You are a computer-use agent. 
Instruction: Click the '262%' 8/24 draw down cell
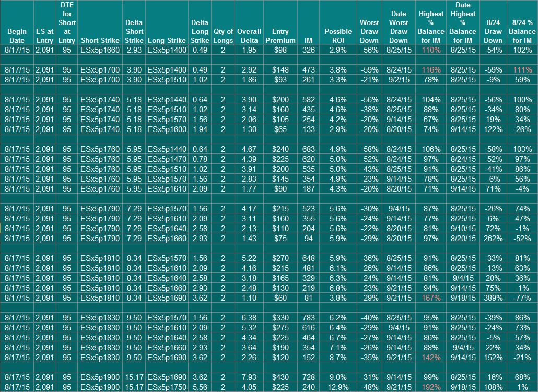tap(493, 239)
